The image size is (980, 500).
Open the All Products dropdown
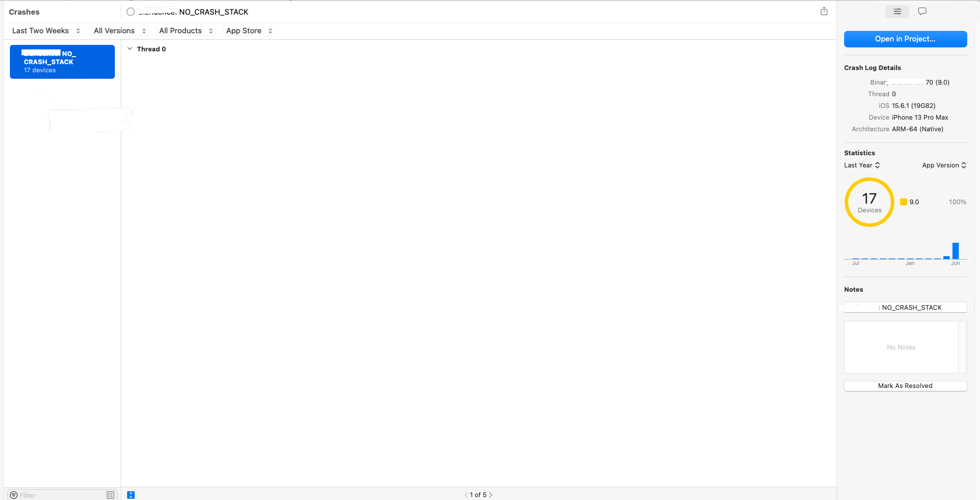tap(186, 31)
